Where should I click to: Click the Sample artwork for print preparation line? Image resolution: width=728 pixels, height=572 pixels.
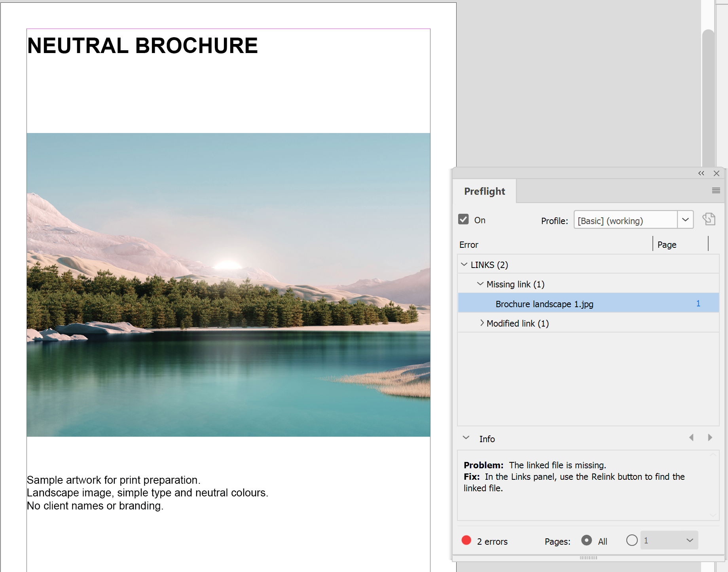pyautogui.click(x=114, y=480)
